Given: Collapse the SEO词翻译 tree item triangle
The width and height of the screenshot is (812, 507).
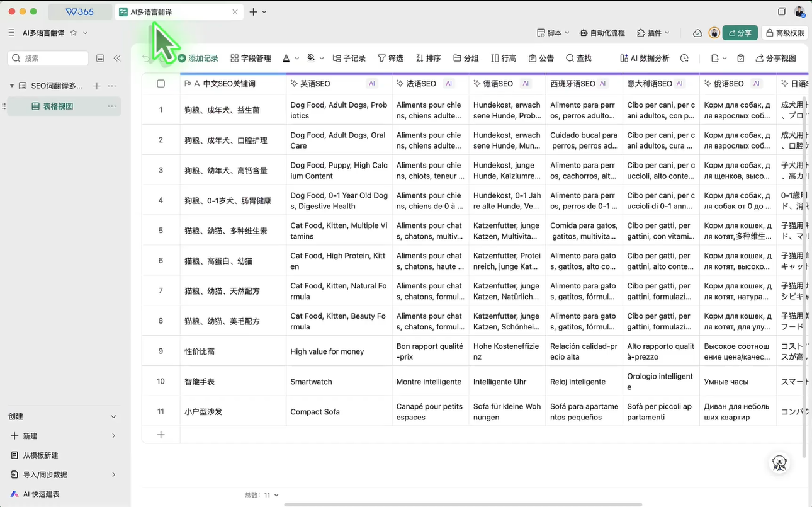Looking at the screenshot, I should coord(11,86).
